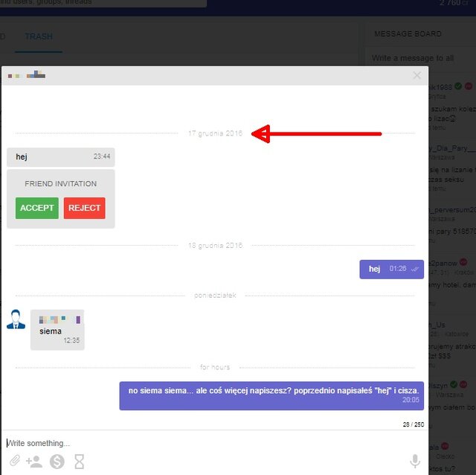Click the hourglass timer icon

coord(79,462)
